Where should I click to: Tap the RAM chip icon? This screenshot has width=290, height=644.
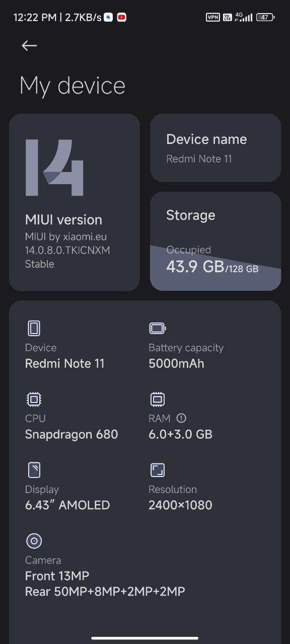[x=158, y=399]
